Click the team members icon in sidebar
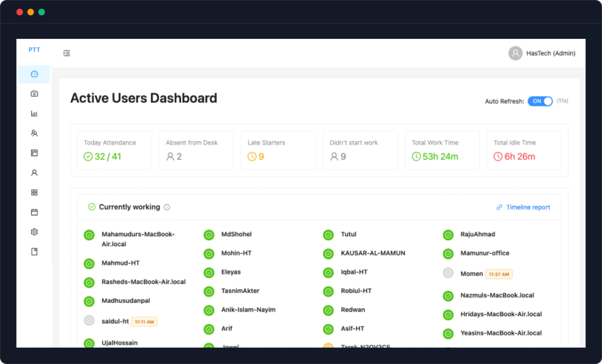The image size is (602, 364). (x=34, y=133)
